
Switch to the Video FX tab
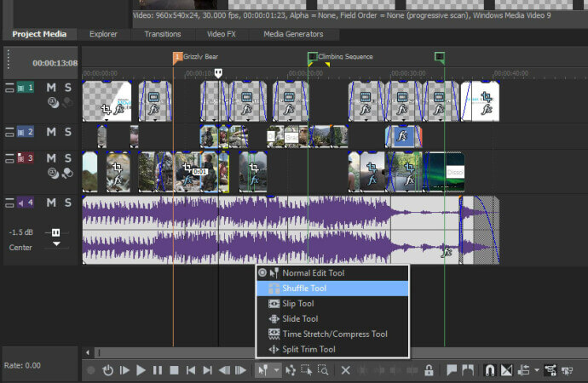tap(223, 34)
